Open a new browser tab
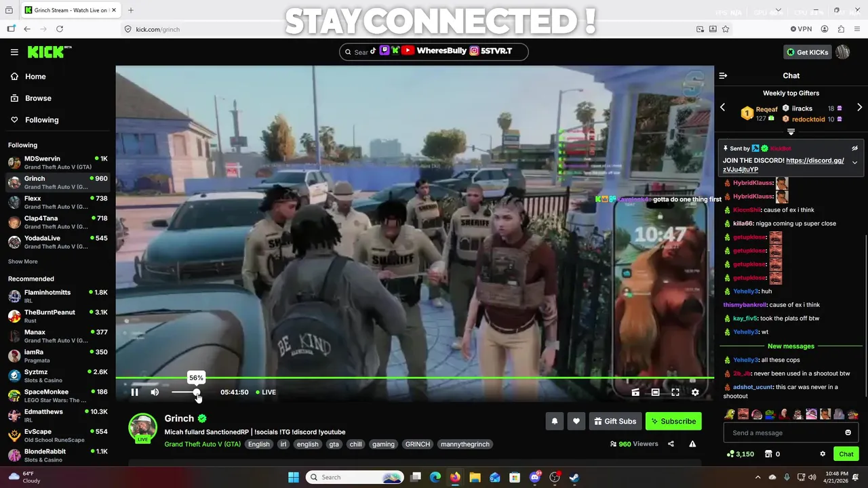Screen dimensions: 868x488 (x=131, y=10)
